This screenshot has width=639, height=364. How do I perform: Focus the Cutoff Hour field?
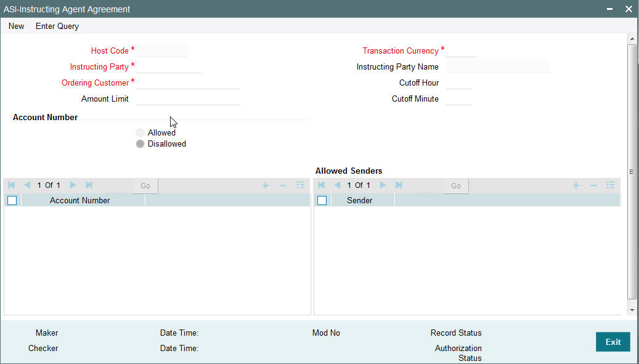click(x=459, y=83)
